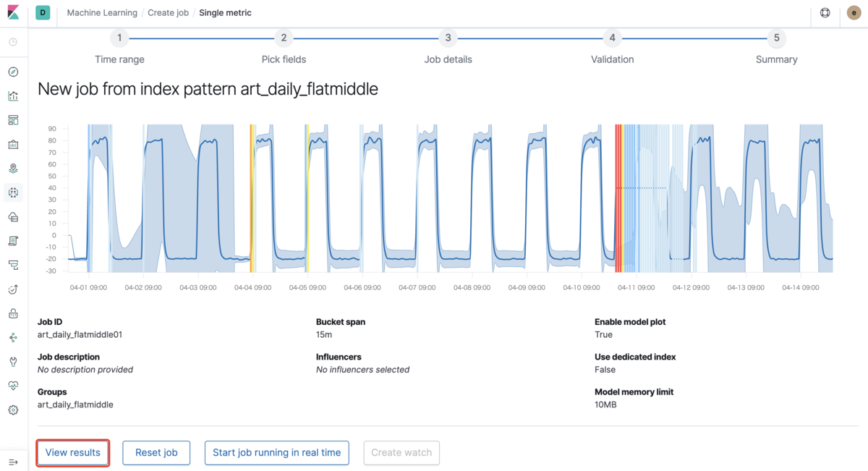Show recently viewed clock icon
The width and height of the screenshot is (868, 471).
(x=13, y=42)
